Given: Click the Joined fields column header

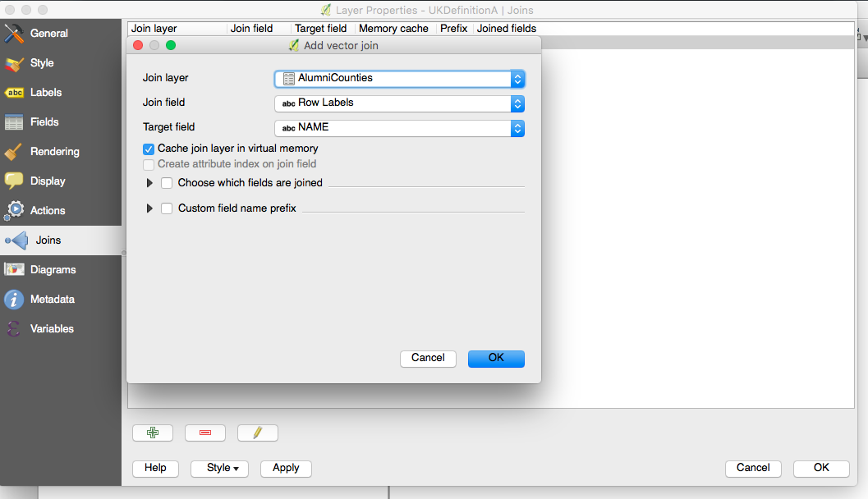Looking at the screenshot, I should (x=506, y=28).
